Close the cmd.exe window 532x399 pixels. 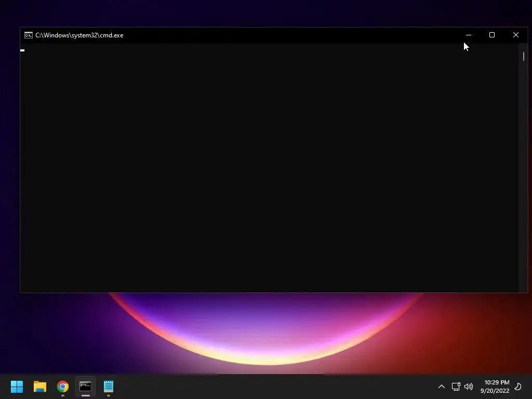(x=516, y=35)
